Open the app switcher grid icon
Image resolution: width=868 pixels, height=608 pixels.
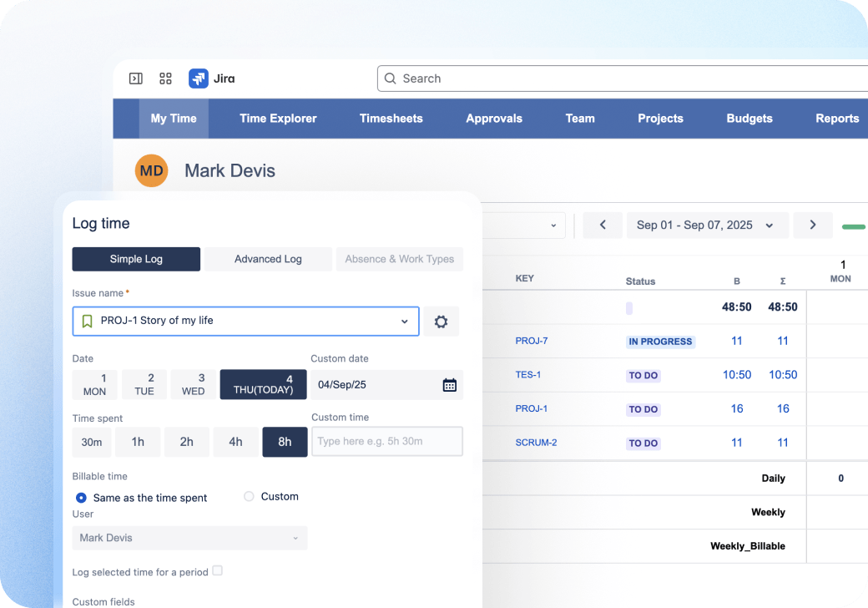pyautogui.click(x=165, y=79)
